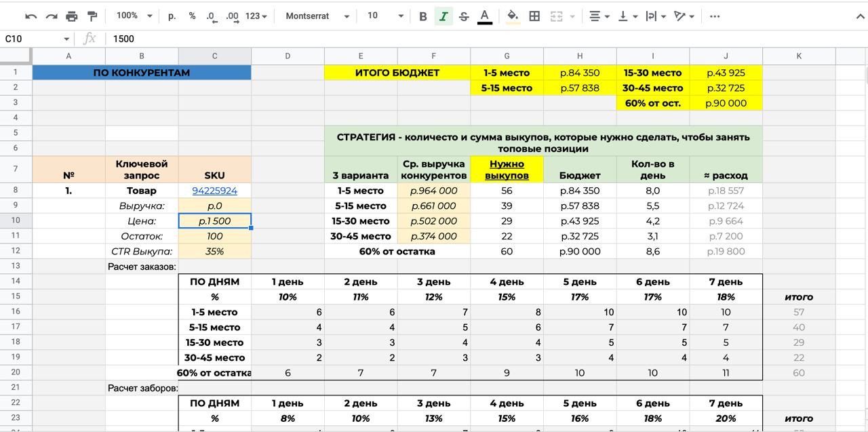This screenshot has width=868, height=432.
Task: Increase decimal places button
Action: tap(232, 16)
